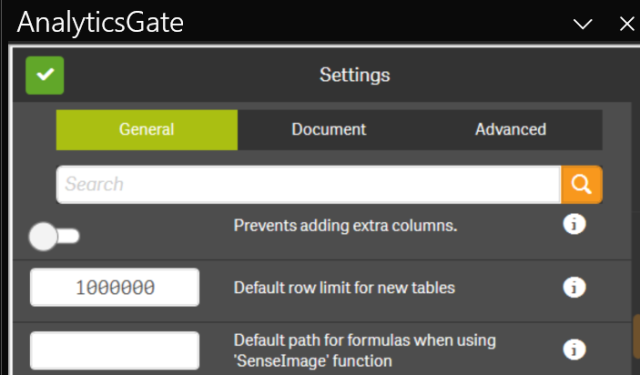Click the row limit field showing 1000000
Viewport: 640px width, 375px height.
pyautogui.click(x=115, y=287)
